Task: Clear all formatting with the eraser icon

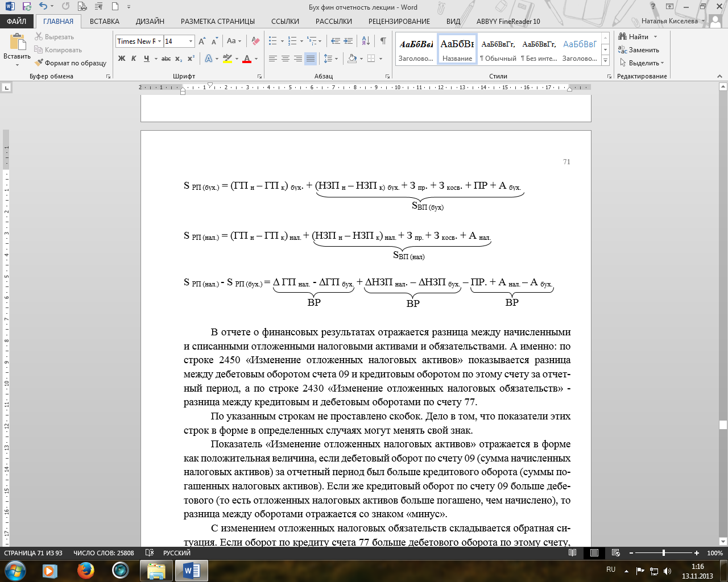Action: coord(255,41)
